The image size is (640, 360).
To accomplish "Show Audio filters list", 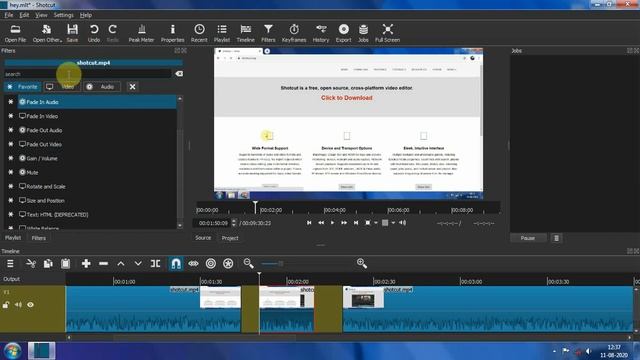I will [102, 87].
